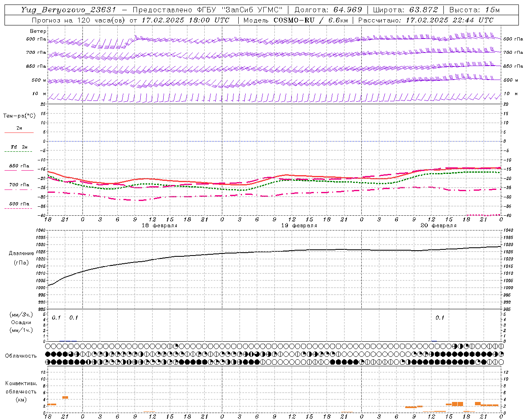Click the forecast start time 17.02.2025 18:00 UTC
Viewport: 525px width, 420px height.
point(185,20)
